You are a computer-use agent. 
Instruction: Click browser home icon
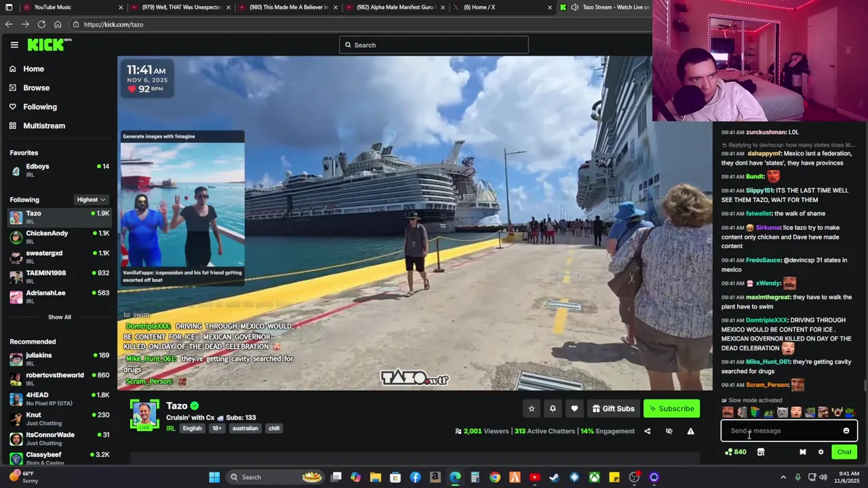coord(58,24)
